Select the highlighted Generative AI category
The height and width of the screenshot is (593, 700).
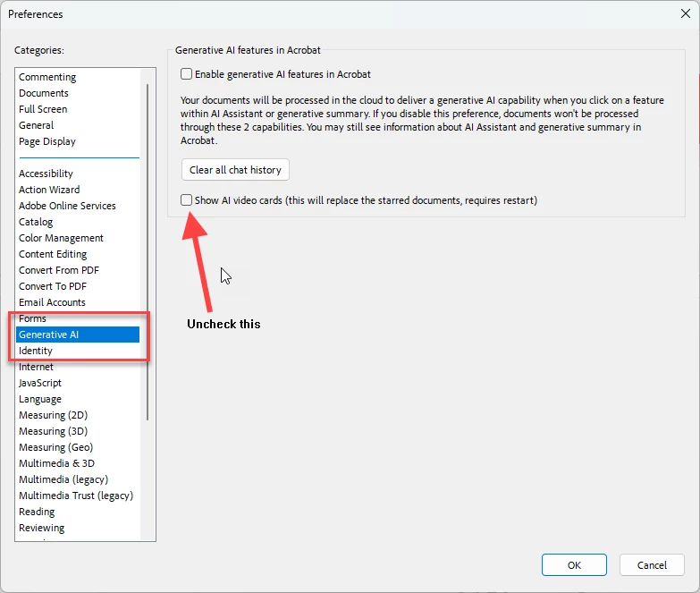click(78, 335)
